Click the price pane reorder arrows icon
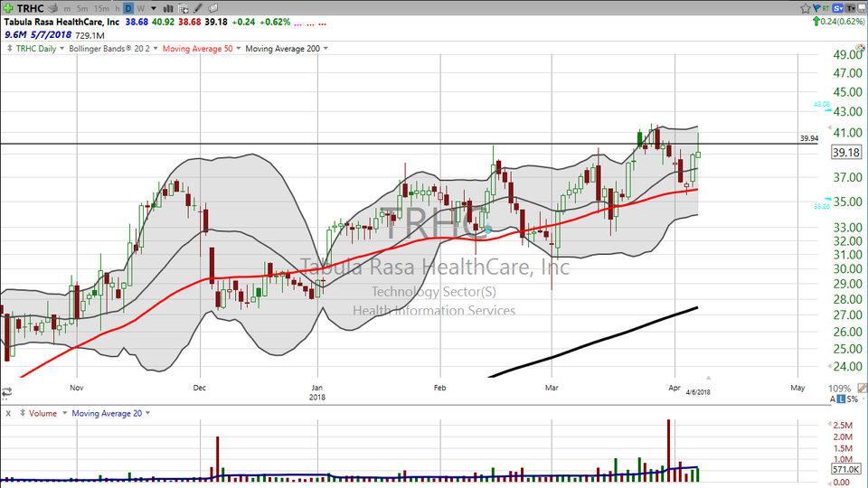 point(10,49)
